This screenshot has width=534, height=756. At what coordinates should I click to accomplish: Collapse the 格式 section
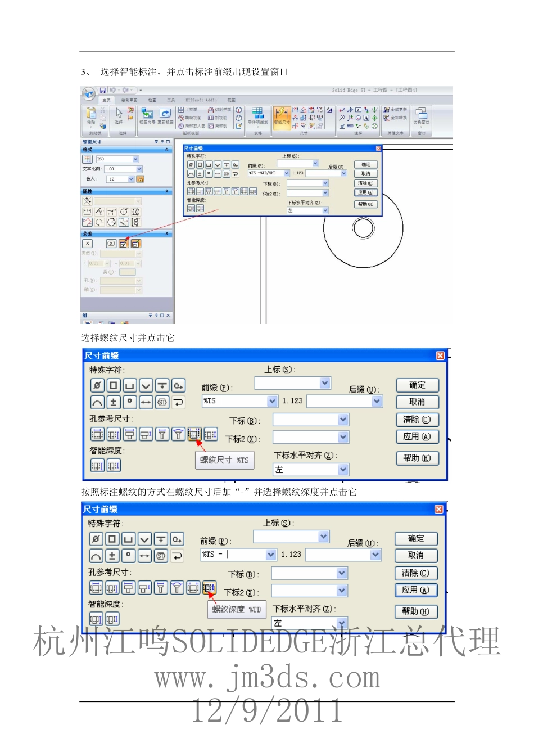[x=166, y=150]
